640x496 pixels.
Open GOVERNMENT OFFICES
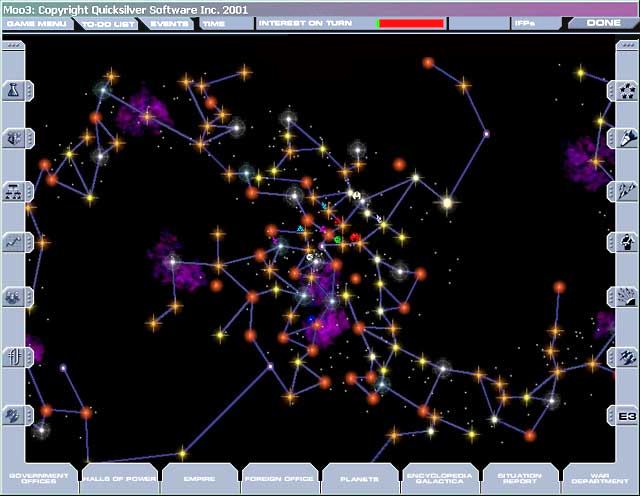39,478
